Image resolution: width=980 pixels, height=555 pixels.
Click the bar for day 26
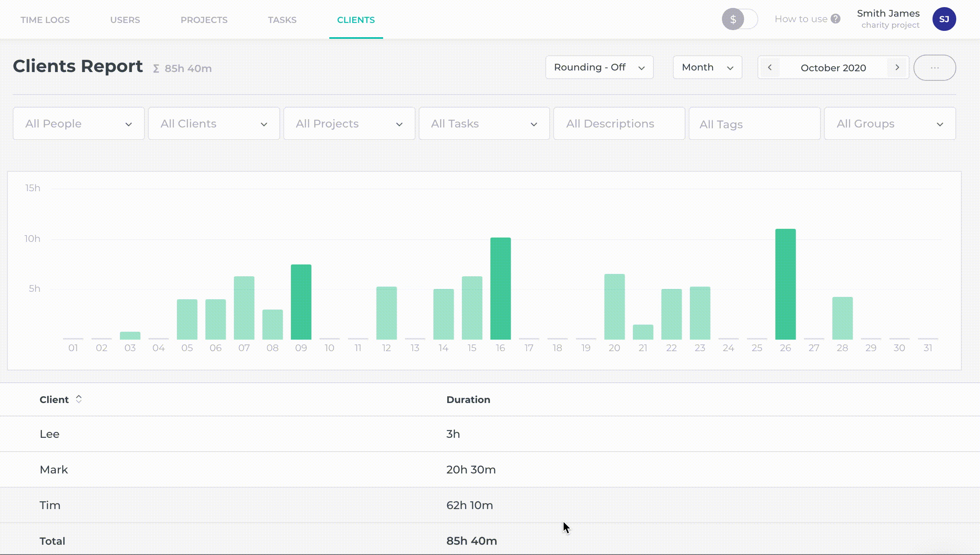785,284
